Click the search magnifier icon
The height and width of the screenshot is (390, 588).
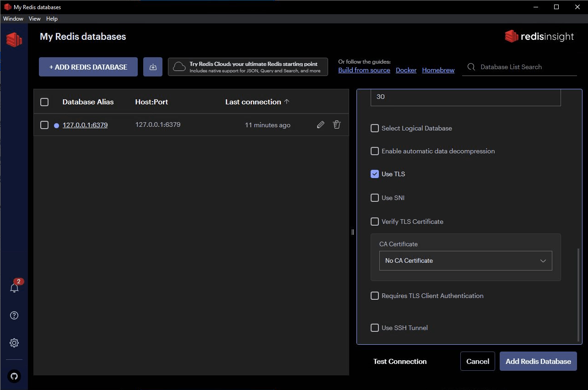471,67
